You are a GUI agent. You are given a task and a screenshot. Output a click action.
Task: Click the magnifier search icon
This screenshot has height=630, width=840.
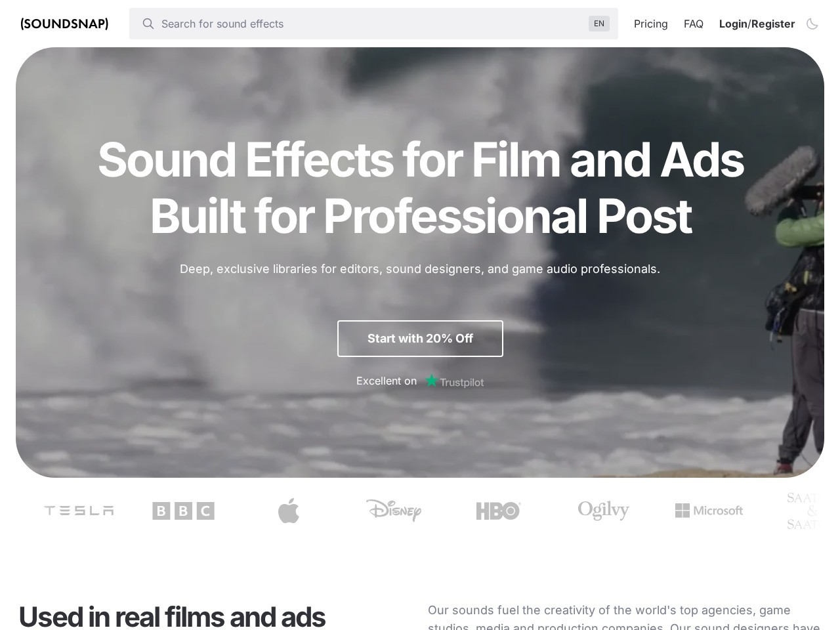pos(148,24)
